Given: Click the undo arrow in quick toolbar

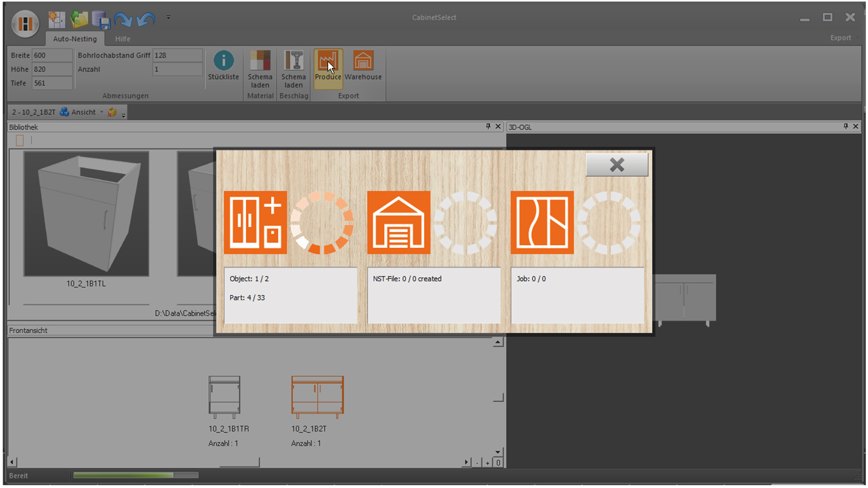Looking at the screenshot, I should pyautogui.click(x=145, y=20).
